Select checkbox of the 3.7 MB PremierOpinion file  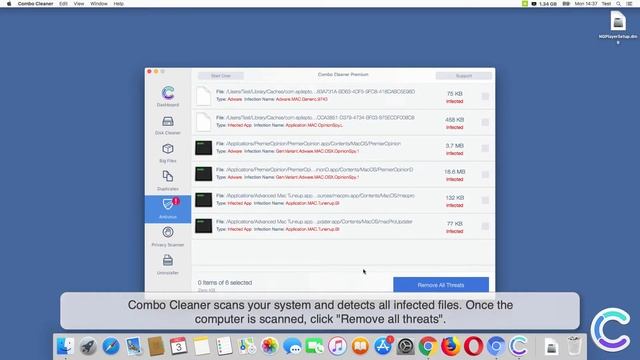point(485,148)
